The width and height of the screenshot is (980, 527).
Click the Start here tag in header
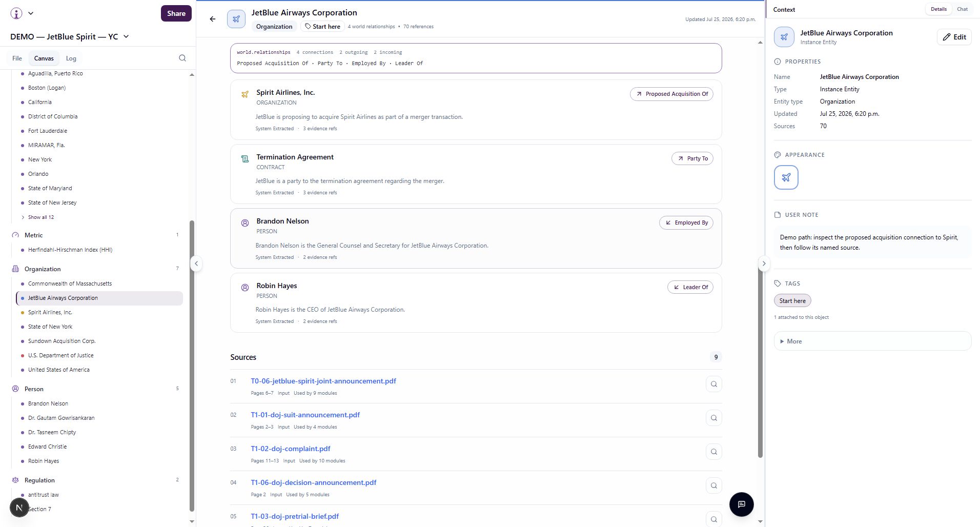coord(322,27)
